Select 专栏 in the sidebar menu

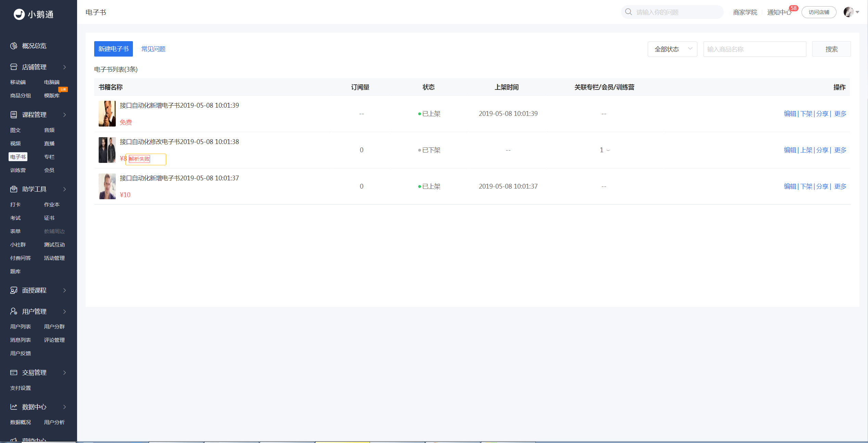[49, 157]
